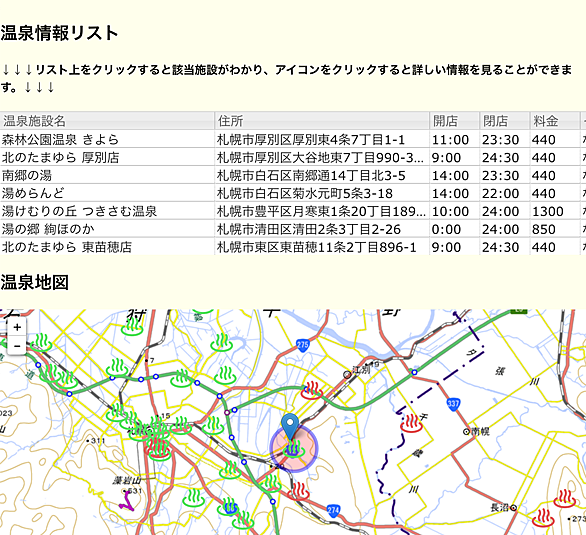Click the green onsen icon inside highlighted circle
The width and height of the screenshot is (586, 535).
pos(293,448)
